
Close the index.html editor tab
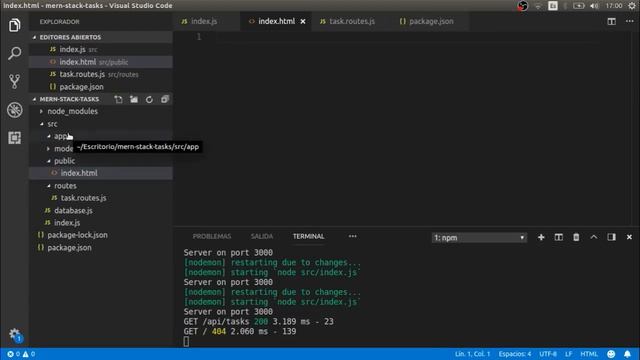coord(303,22)
